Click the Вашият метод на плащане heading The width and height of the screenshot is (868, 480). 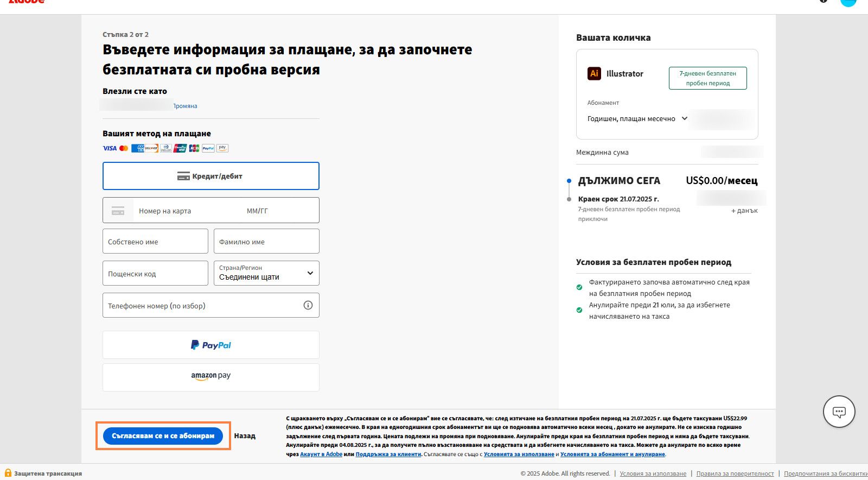[x=157, y=134]
